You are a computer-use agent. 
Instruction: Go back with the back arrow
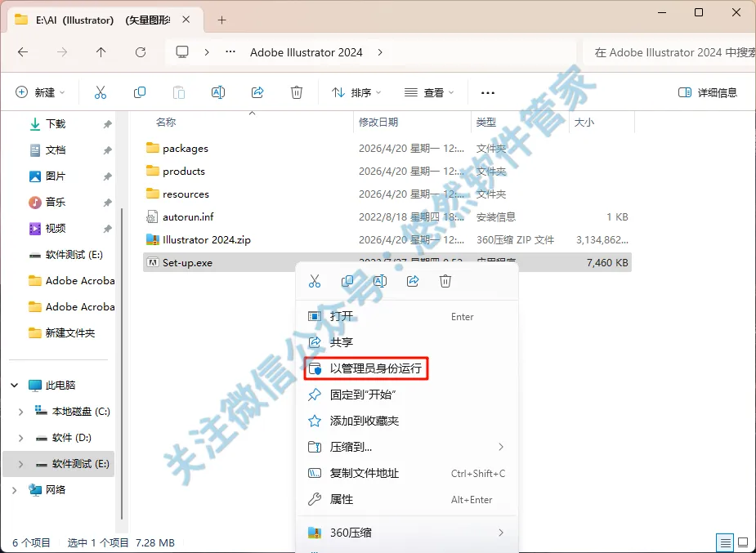(23, 52)
